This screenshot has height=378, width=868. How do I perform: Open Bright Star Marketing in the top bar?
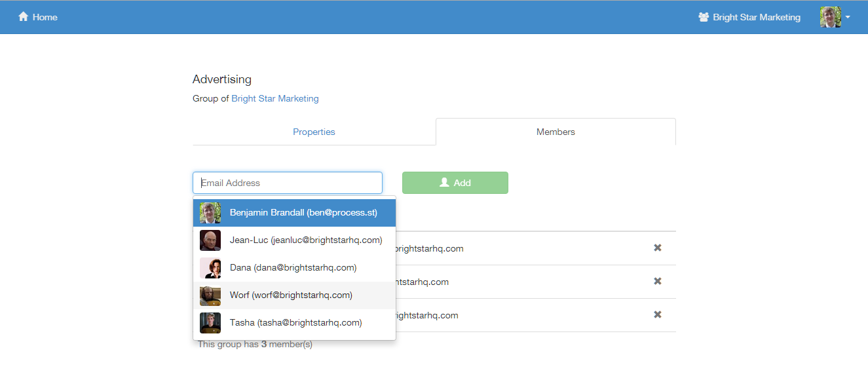(756, 17)
